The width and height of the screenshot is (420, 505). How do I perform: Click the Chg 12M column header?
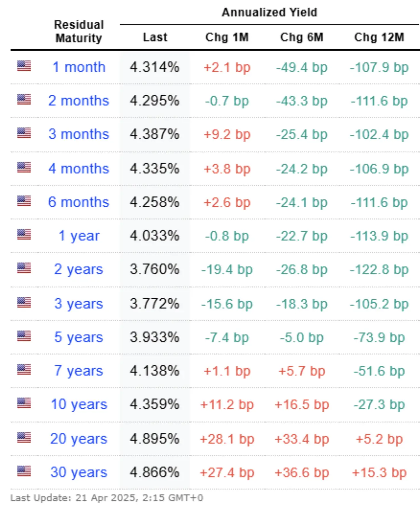(379, 37)
